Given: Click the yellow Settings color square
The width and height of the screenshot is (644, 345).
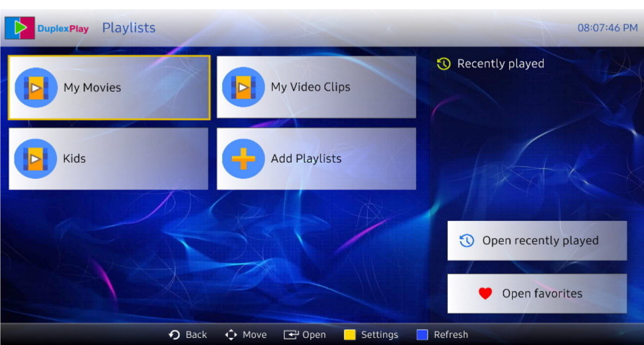Looking at the screenshot, I should 350,335.
